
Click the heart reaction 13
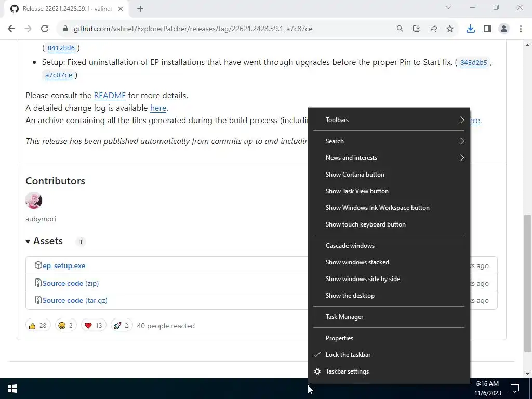(94, 326)
